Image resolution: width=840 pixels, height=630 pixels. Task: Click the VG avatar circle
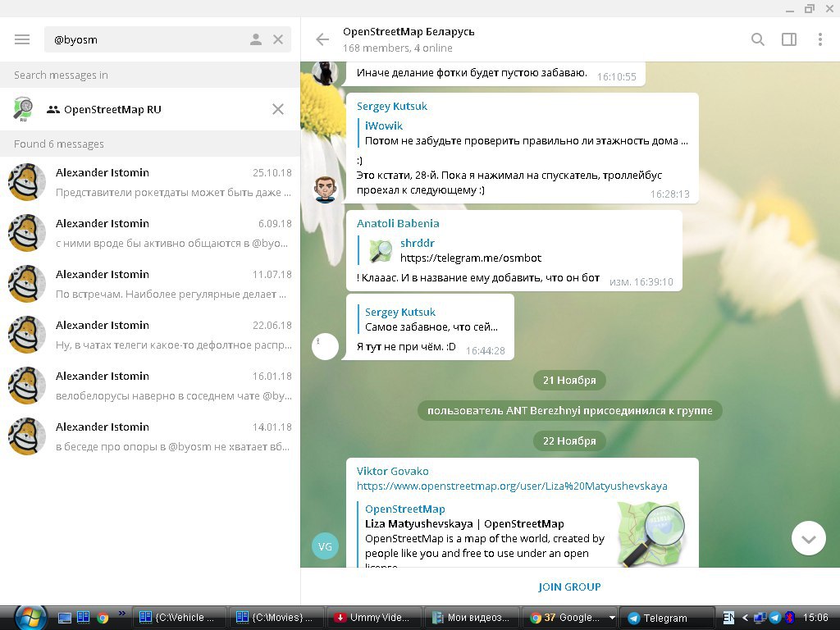tap(325, 546)
